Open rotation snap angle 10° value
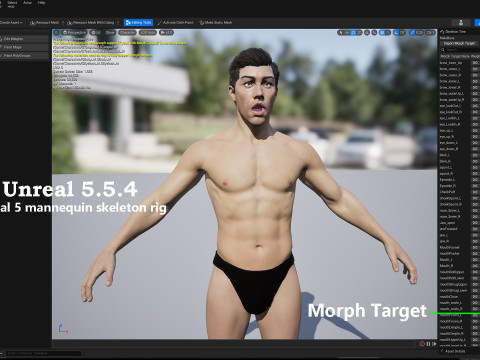The height and width of the screenshot is (360, 480). (403, 32)
